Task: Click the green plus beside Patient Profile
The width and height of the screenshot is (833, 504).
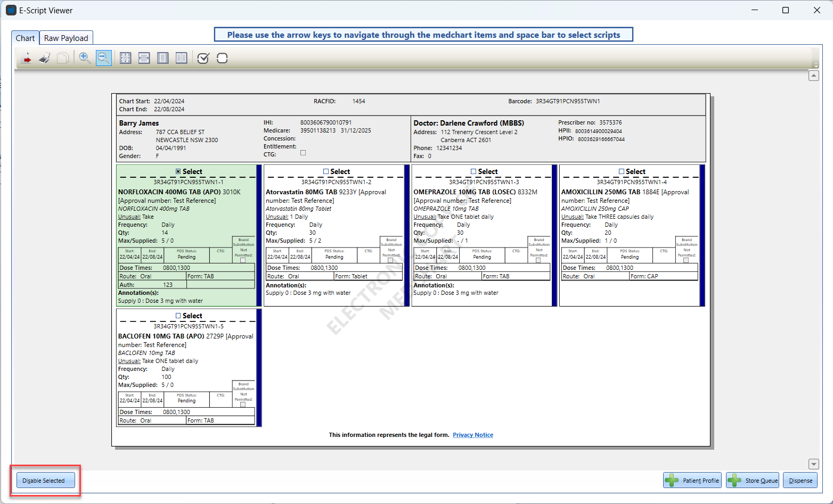Action: pos(672,481)
